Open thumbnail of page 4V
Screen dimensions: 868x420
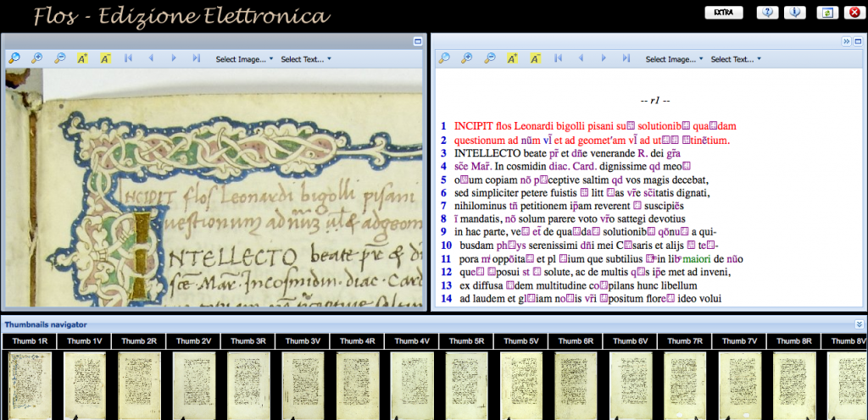tap(412, 385)
